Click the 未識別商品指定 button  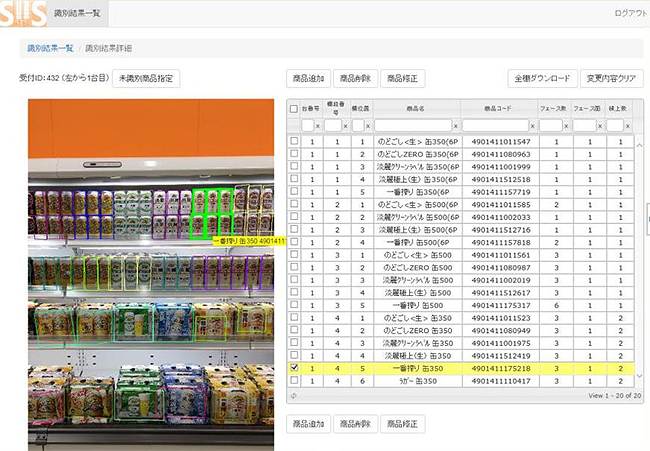coord(146,78)
